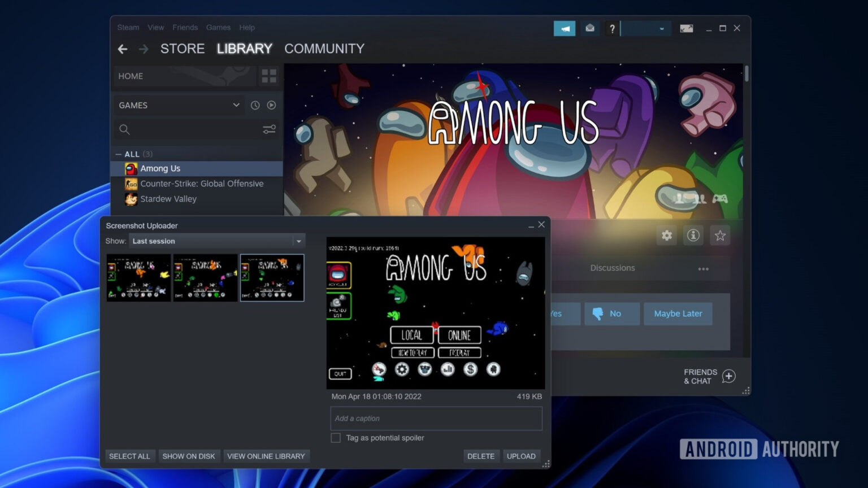868x488 pixels.
Task: Click Among Us red crewmate icon in list
Action: pyautogui.click(x=131, y=168)
